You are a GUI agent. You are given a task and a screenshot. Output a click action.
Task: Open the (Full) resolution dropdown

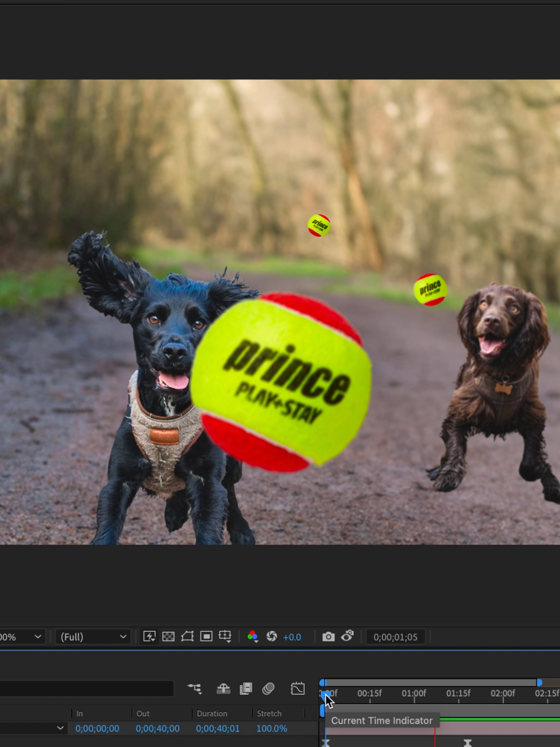pyautogui.click(x=93, y=637)
